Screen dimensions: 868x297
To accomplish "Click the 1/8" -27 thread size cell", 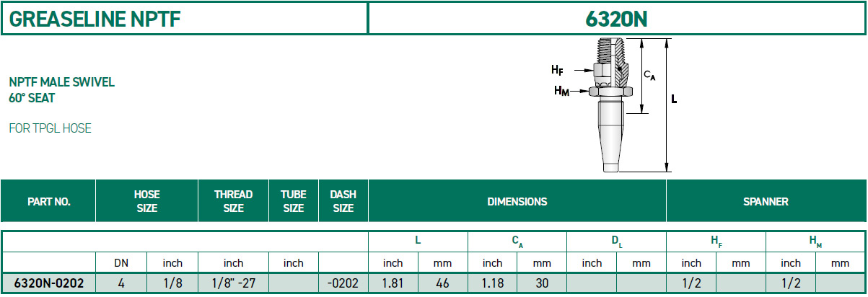I will [234, 284].
